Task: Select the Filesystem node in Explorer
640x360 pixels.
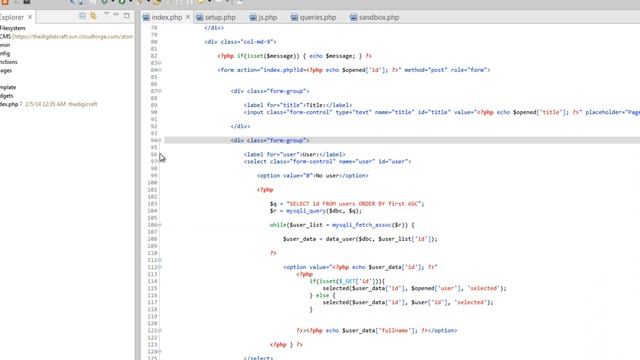Action: (x=13, y=28)
